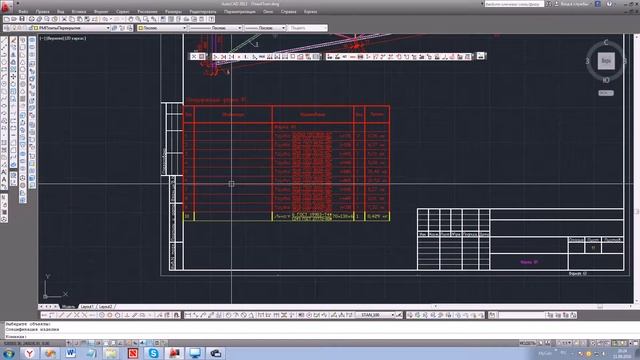Click the ViewCube top face

(x=606, y=61)
